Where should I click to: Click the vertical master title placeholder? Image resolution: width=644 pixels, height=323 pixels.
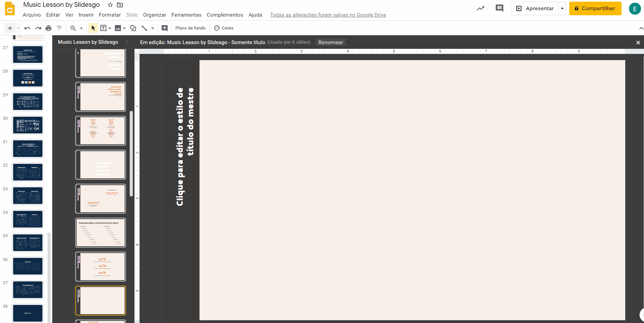pos(185,147)
